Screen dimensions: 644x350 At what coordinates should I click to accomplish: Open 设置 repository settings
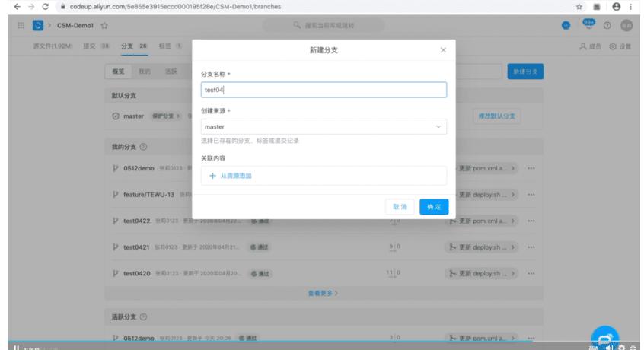click(x=620, y=46)
